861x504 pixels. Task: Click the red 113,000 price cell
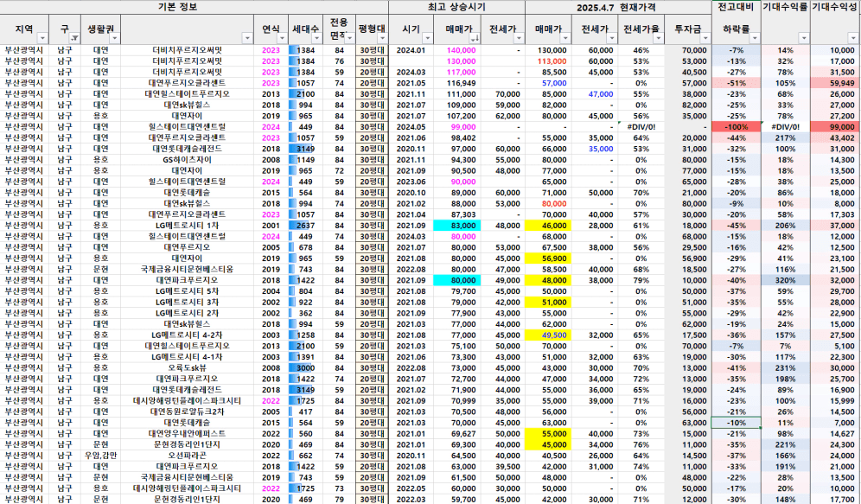pyautogui.click(x=549, y=61)
